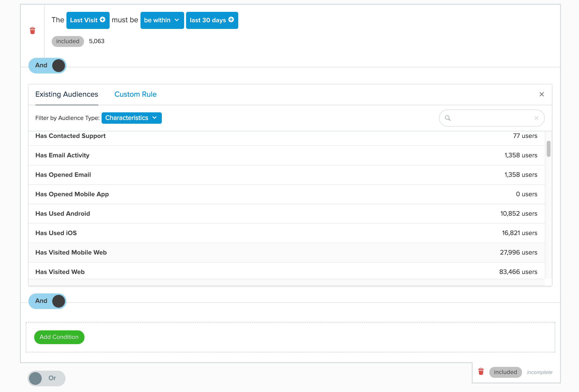Select the Has Email Activity audience
The image size is (579, 392).
tap(286, 155)
